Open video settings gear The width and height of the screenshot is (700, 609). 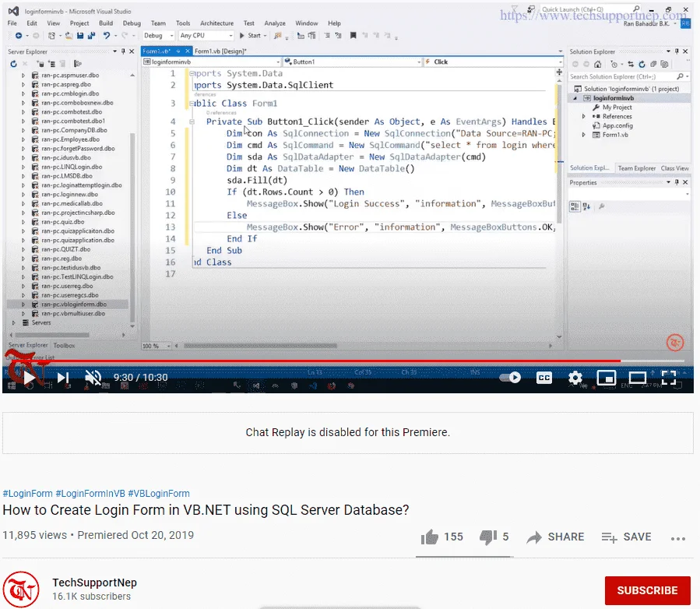click(575, 378)
